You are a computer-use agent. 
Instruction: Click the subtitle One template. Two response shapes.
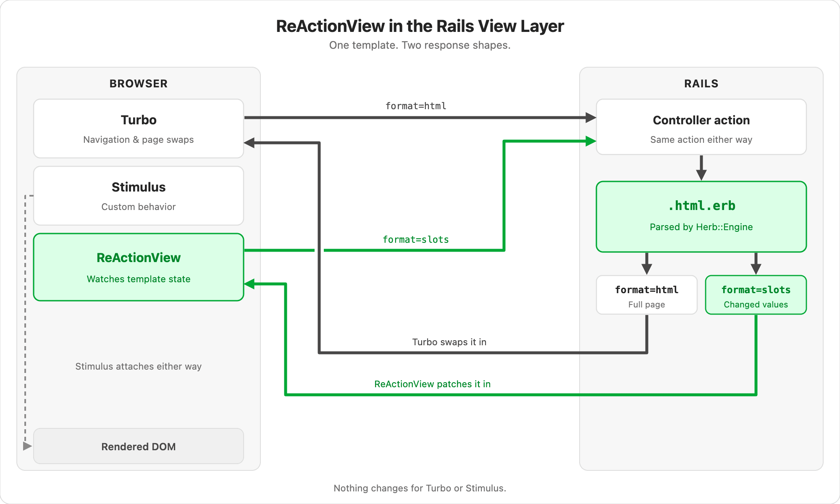point(420,45)
